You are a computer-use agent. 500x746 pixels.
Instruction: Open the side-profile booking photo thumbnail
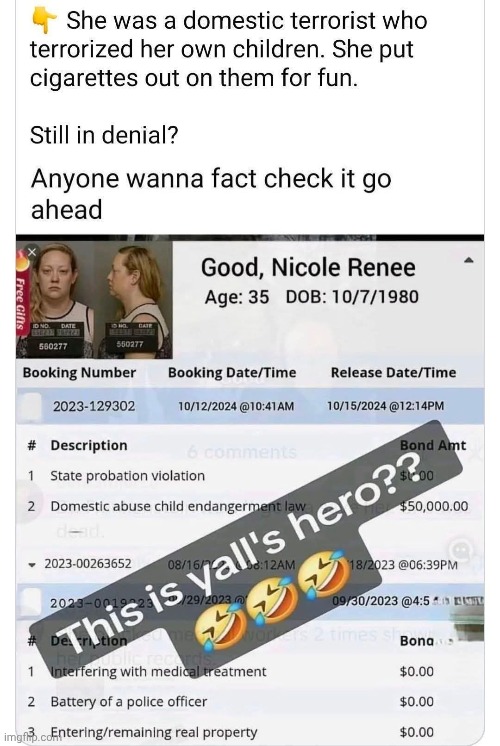pyautogui.click(x=134, y=301)
